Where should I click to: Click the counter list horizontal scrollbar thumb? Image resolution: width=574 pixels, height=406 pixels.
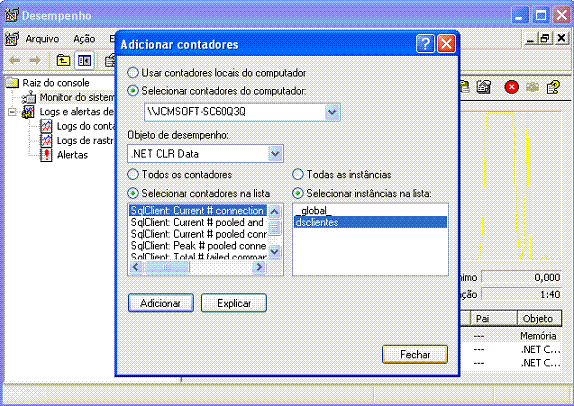point(167,267)
